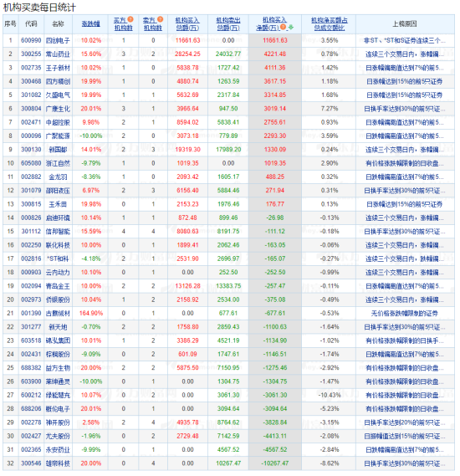The width and height of the screenshot is (460, 476).
Task: Click the help icon beside 买方机构数
Action: pos(130,19)
